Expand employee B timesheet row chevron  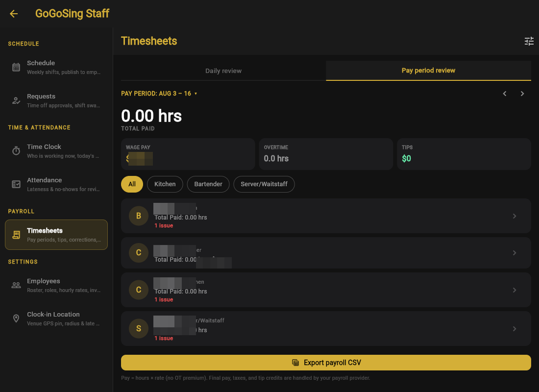(514, 216)
